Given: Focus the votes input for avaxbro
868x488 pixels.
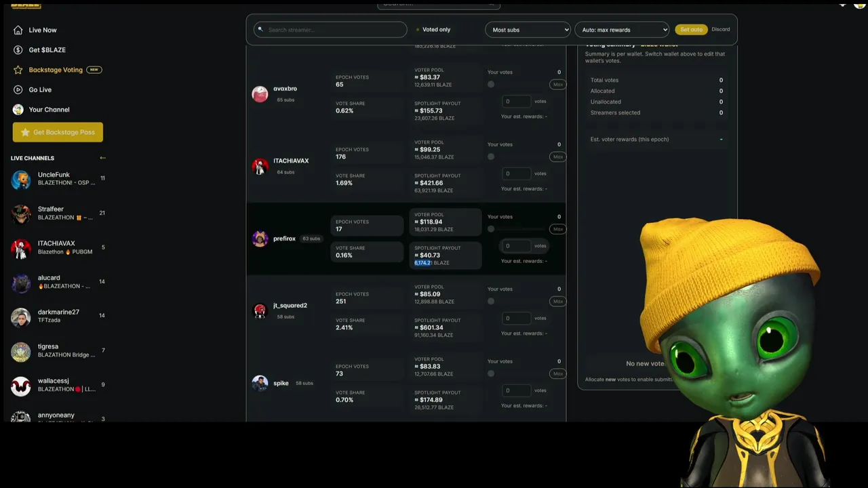Looking at the screenshot, I should [x=517, y=101].
